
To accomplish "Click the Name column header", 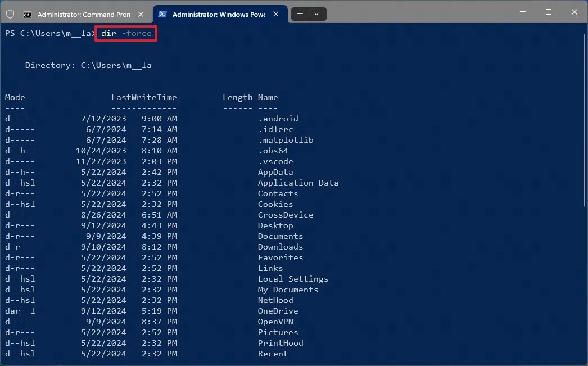I will coord(268,97).
